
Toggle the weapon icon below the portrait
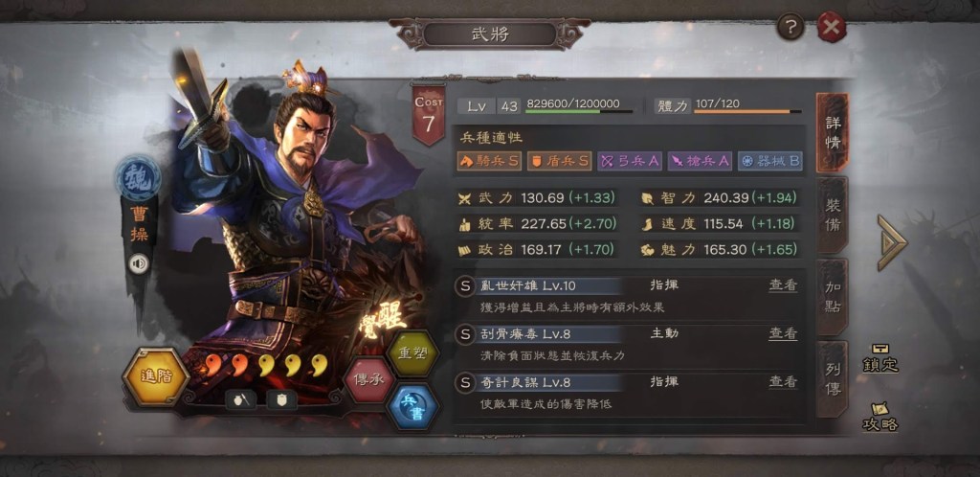(x=240, y=400)
